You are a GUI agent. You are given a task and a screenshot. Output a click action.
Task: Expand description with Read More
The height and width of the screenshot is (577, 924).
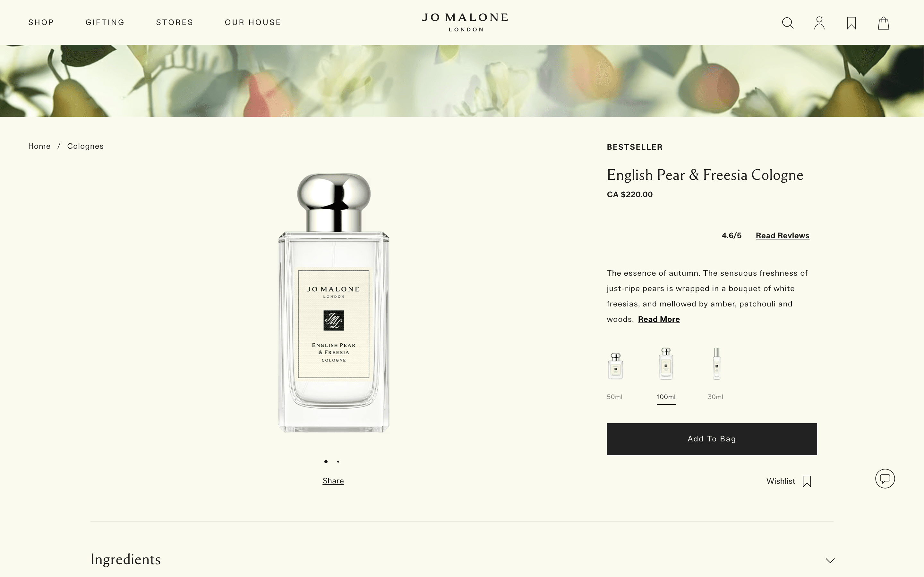(x=659, y=319)
